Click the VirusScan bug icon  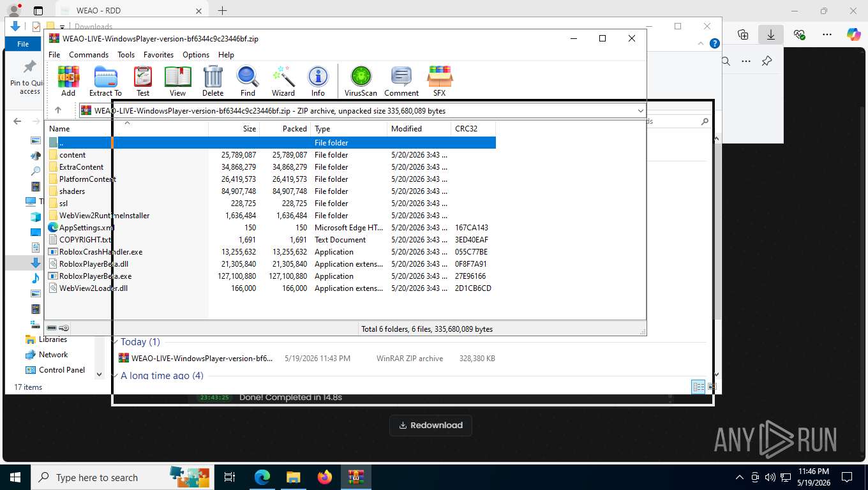pyautogui.click(x=361, y=81)
